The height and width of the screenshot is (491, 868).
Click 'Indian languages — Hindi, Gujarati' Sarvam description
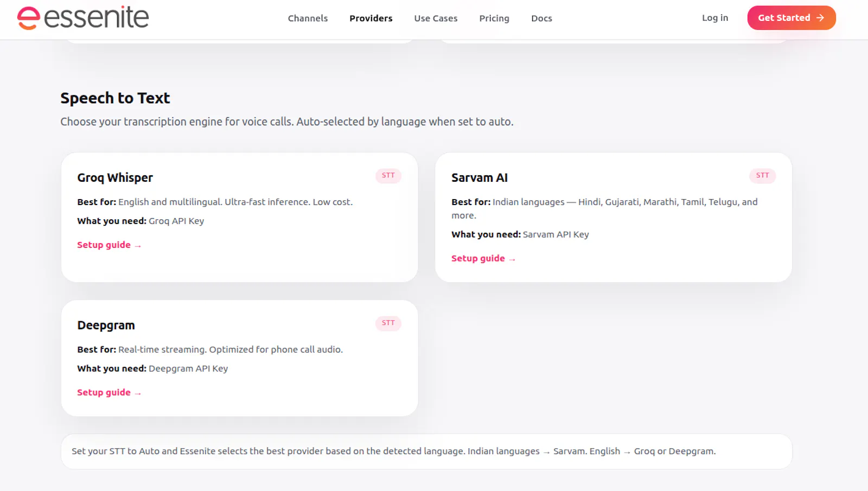(x=604, y=209)
